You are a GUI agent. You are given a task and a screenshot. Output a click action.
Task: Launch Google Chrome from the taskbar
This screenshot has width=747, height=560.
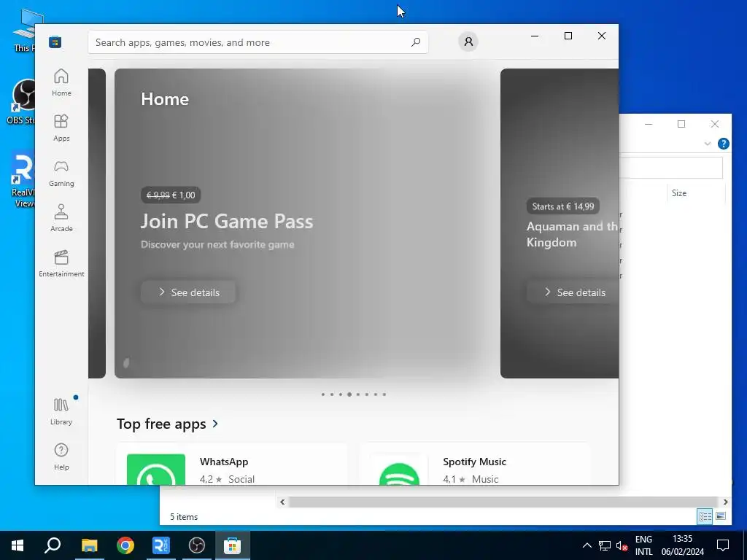125,545
